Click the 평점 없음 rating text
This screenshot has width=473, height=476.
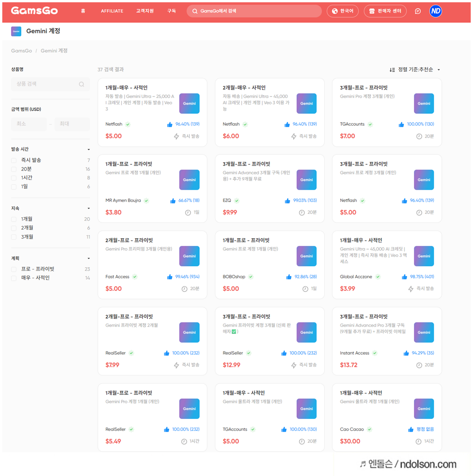pos(425,429)
